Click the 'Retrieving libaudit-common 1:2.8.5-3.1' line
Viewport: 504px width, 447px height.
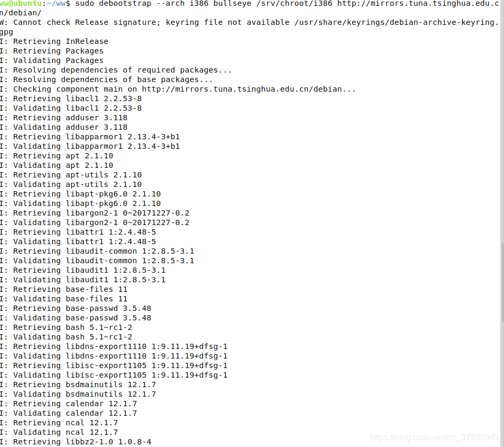click(97, 251)
